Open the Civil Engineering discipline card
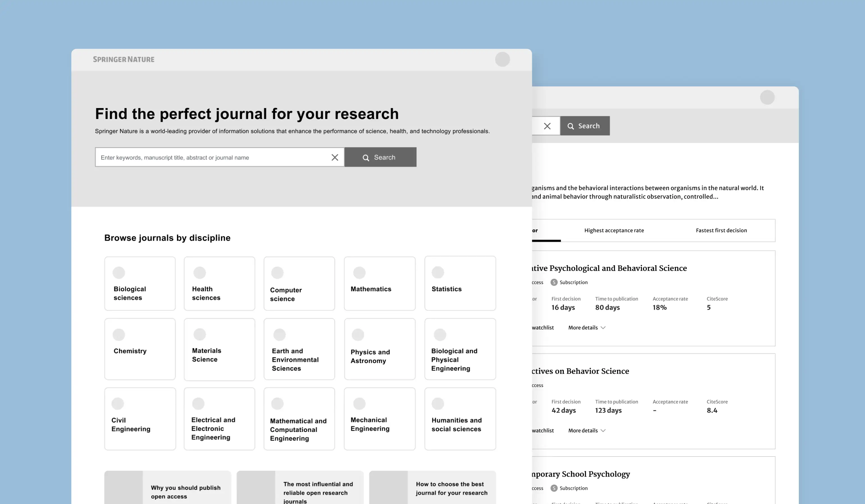 140,419
